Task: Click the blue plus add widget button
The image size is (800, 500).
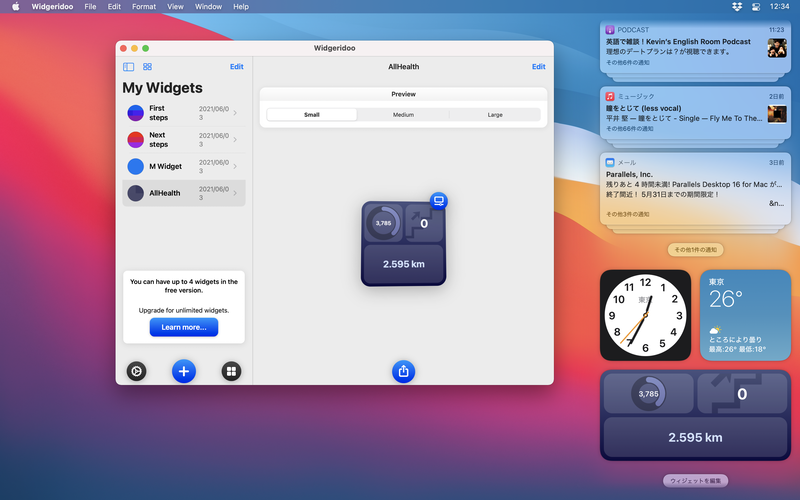Action: point(184,371)
